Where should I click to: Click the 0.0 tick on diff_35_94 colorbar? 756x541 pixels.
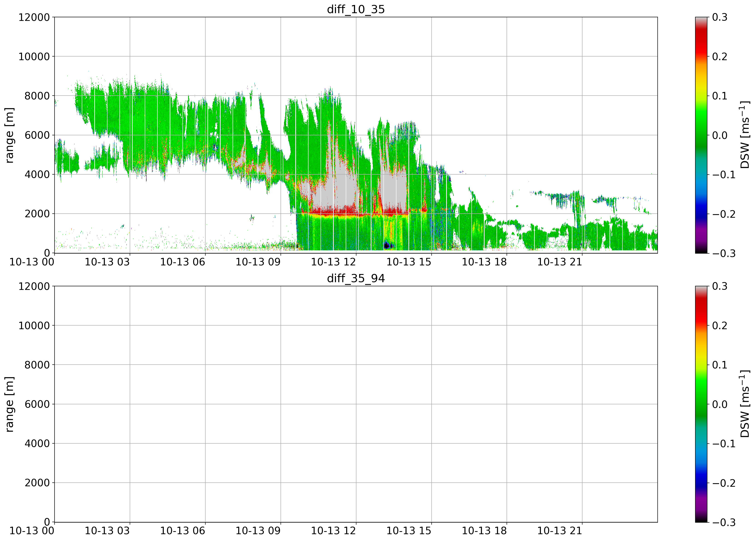tap(720, 404)
